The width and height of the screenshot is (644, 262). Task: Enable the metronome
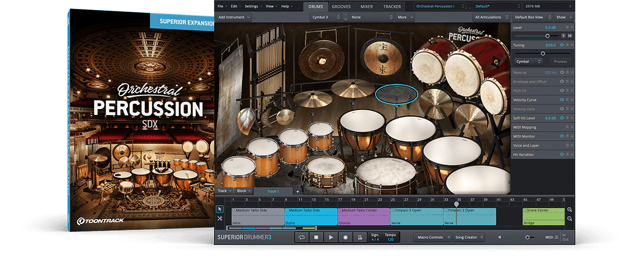(360, 237)
